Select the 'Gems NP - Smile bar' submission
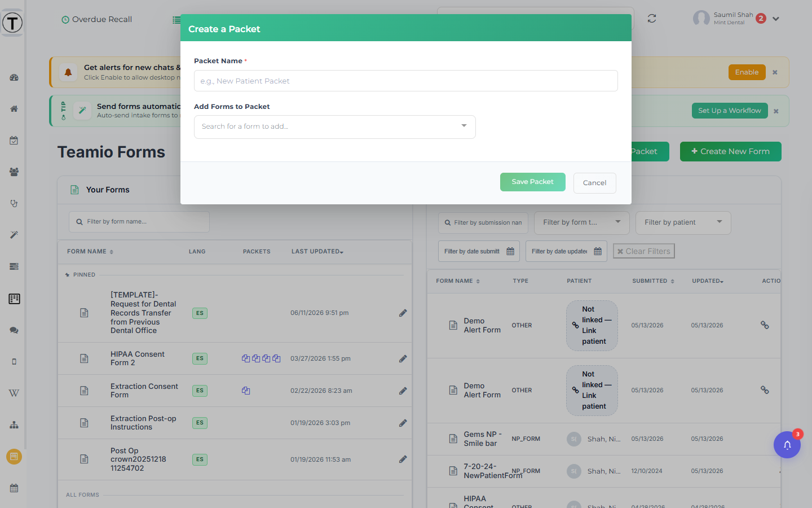Viewport: 812px width, 508px height. click(x=483, y=439)
